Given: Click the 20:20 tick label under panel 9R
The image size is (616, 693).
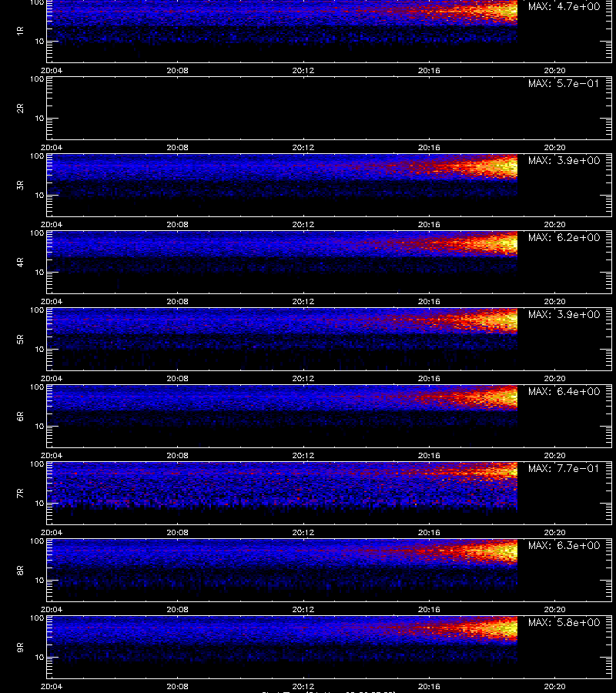Looking at the screenshot, I should [x=554, y=686].
